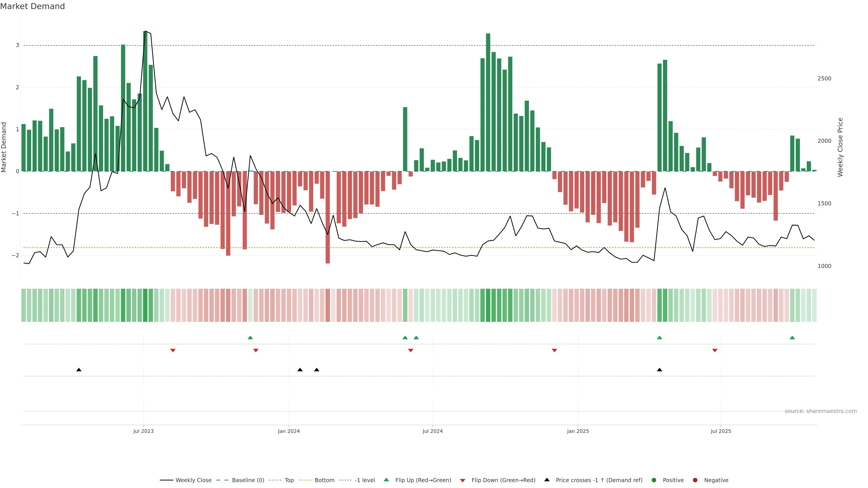Click the green Positive legend dot
Screen dimensions: 868x488
654,480
